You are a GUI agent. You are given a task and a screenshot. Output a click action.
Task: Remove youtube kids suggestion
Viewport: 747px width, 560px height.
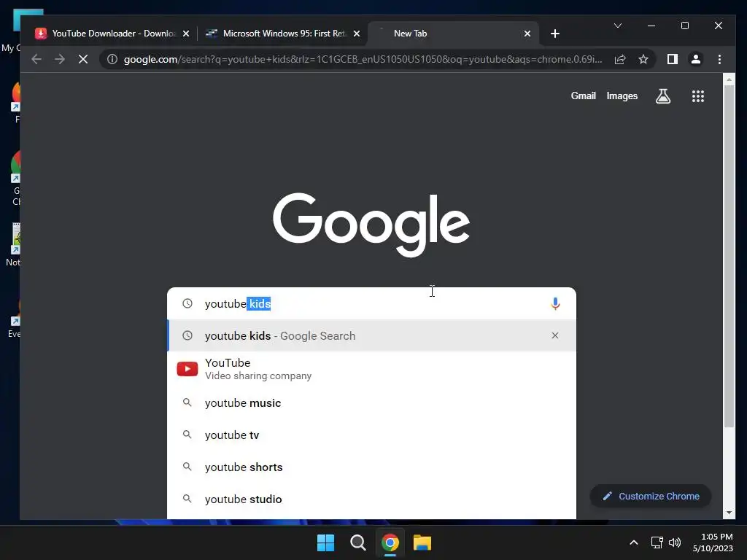coord(555,335)
